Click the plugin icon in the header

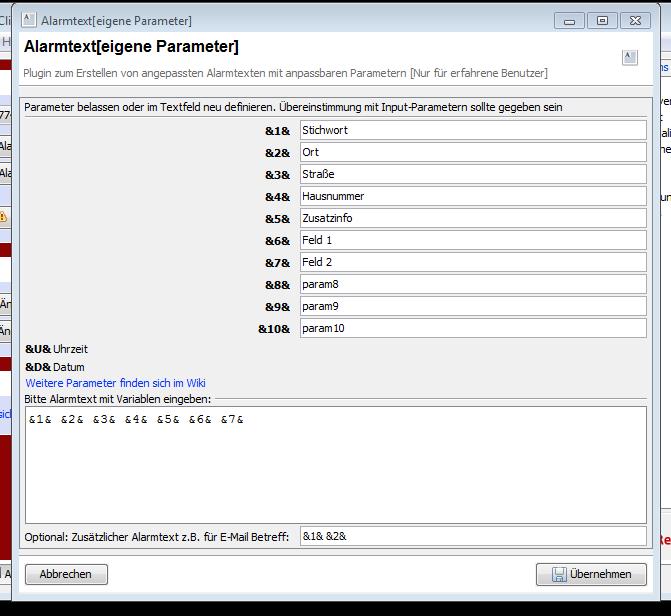pyautogui.click(x=629, y=58)
